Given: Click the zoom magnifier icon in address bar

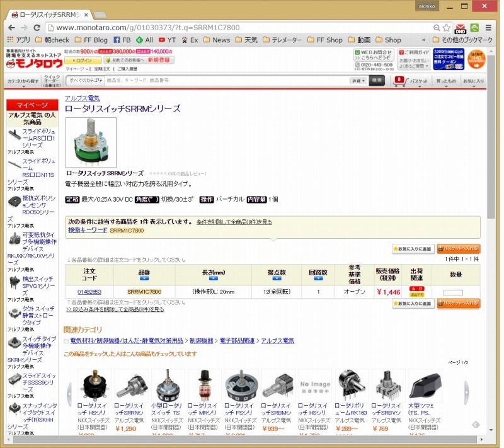Looking at the screenshot, I should click(437, 28).
